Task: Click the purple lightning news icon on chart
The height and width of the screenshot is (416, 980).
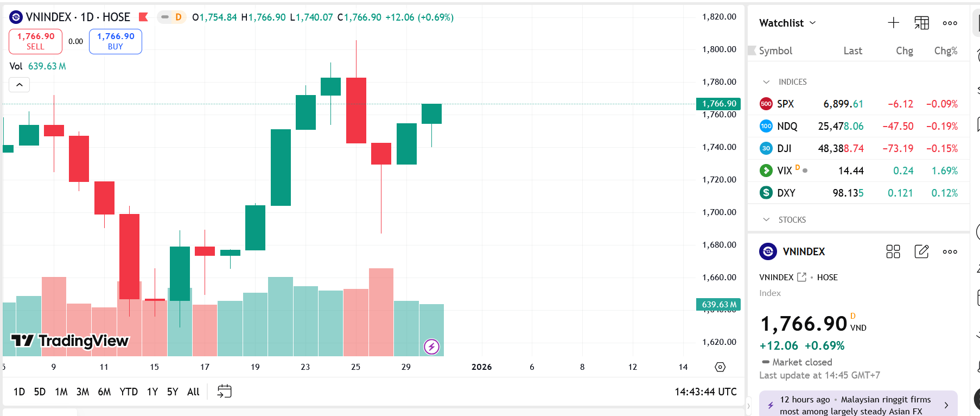Action: coord(431,346)
